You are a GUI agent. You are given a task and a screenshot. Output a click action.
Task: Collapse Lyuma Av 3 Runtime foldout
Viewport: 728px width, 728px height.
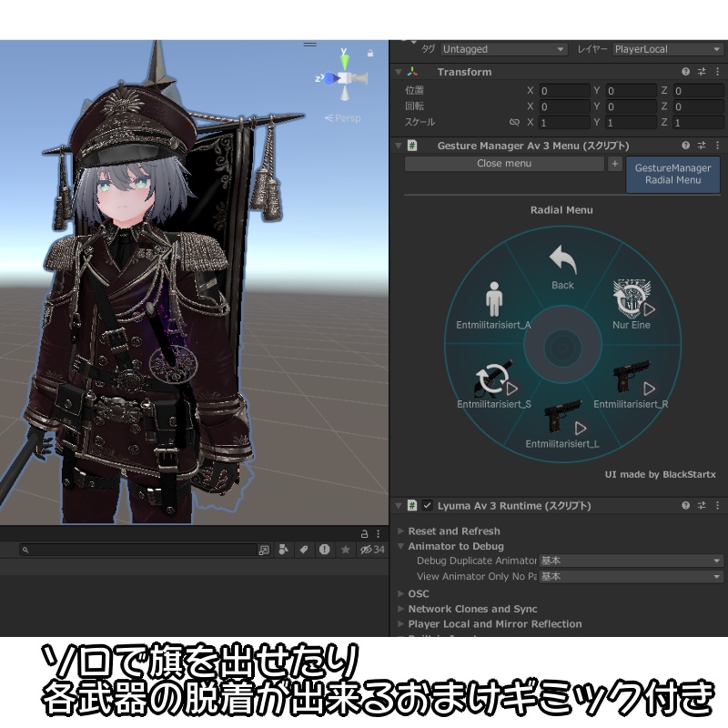pyautogui.click(x=399, y=506)
